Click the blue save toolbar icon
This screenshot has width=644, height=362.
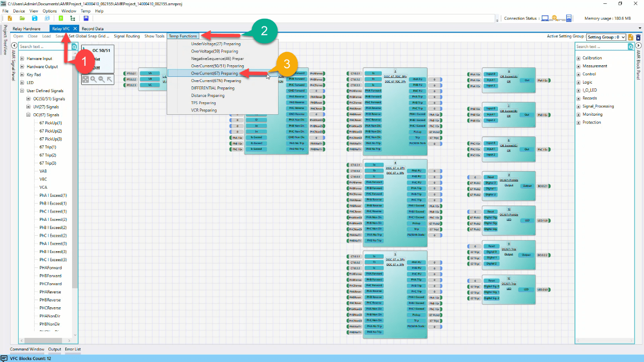click(35, 18)
